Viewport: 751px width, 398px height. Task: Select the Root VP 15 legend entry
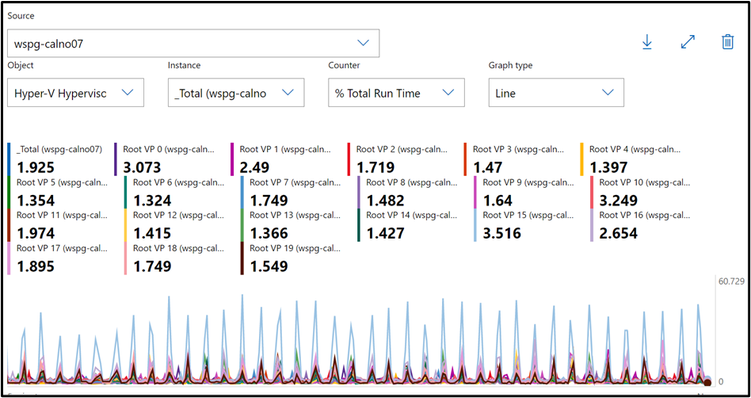pyautogui.click(x=524, y=225)
